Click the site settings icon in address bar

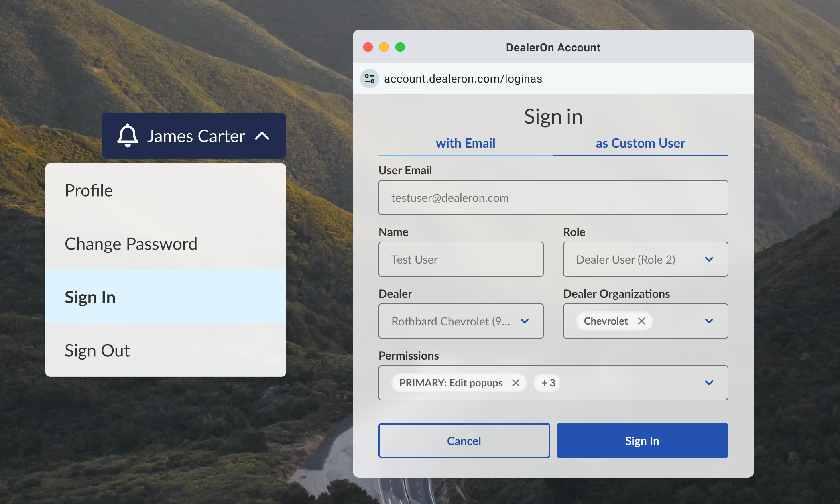click(369, 79)
